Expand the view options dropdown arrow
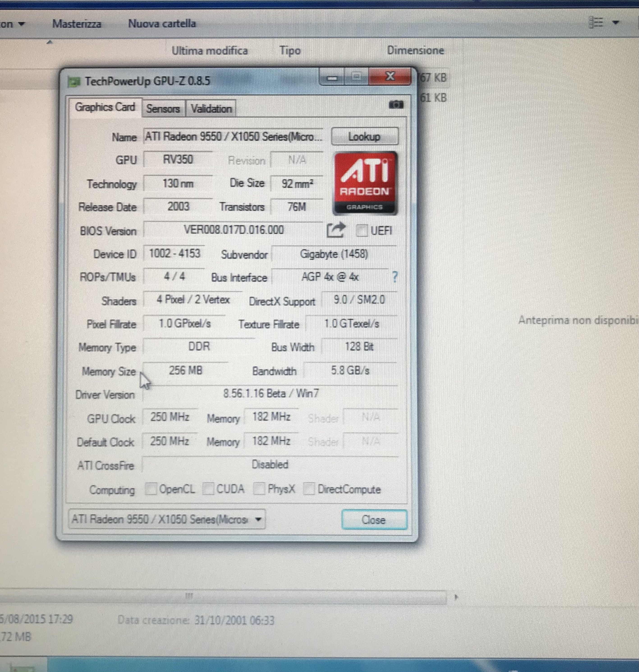The width and height of the screenshot is (639, 672). coord(616,23)
